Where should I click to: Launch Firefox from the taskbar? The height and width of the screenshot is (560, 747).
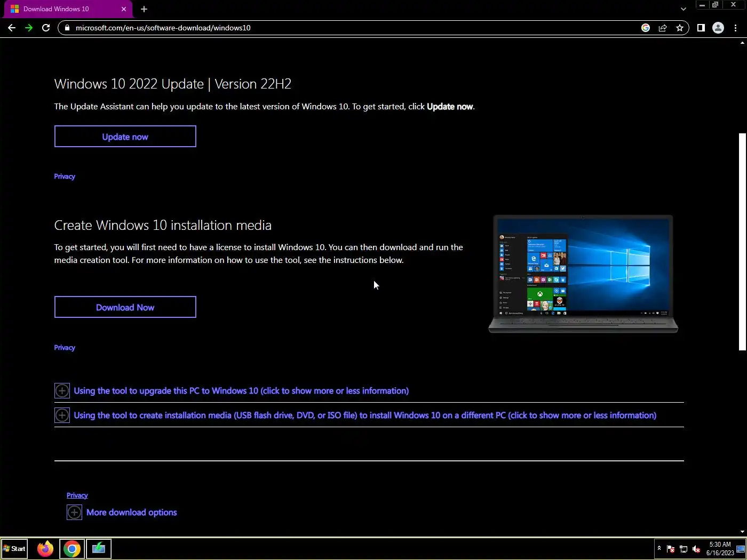[45, 549]
